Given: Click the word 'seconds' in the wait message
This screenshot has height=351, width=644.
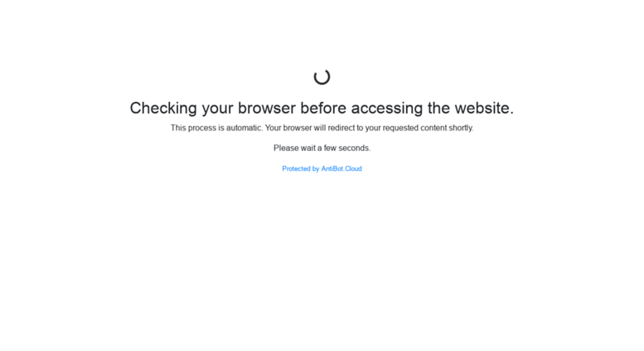Looking at the screenshot, I should tap(354, 148).
